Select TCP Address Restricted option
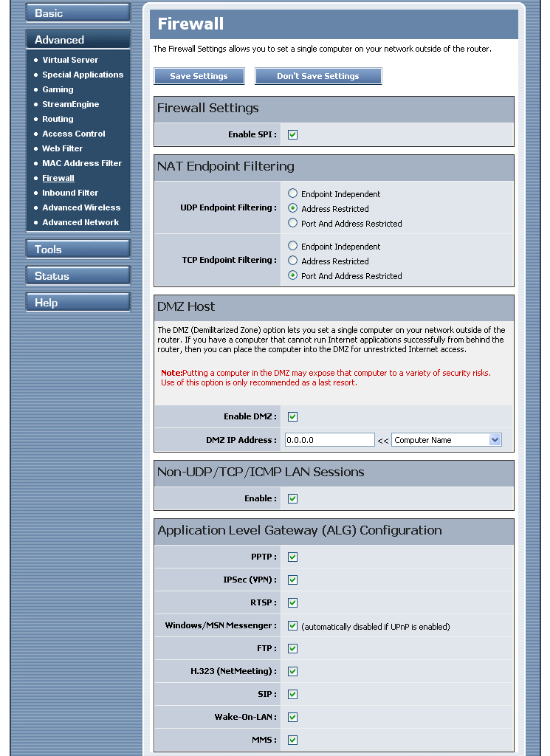Image resolution: width=550 pixels, height=756 pixels. pos(292,261)
